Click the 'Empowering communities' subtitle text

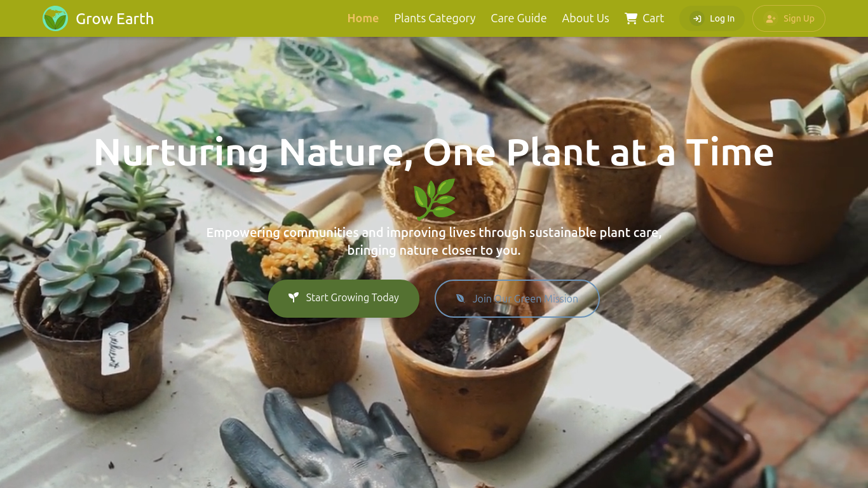[434, 241]
